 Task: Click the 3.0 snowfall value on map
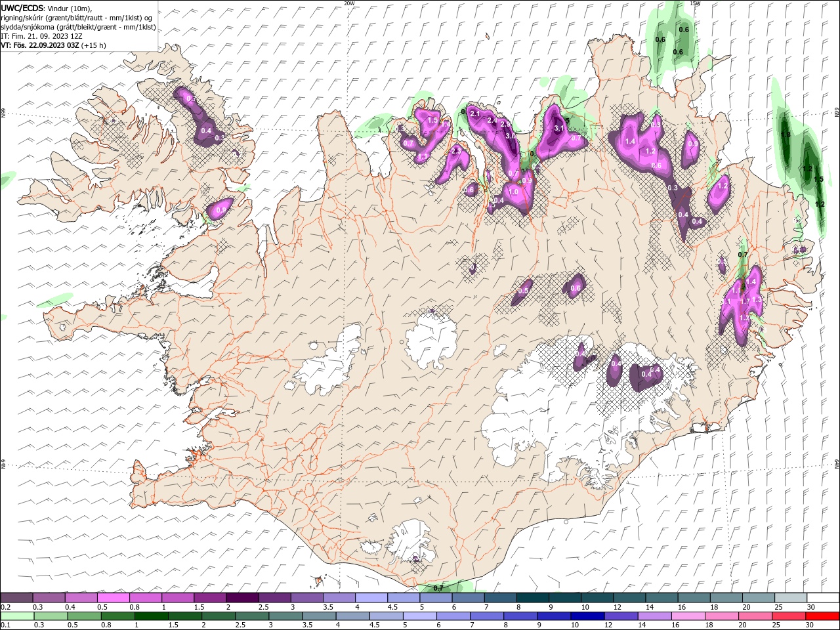510,136
